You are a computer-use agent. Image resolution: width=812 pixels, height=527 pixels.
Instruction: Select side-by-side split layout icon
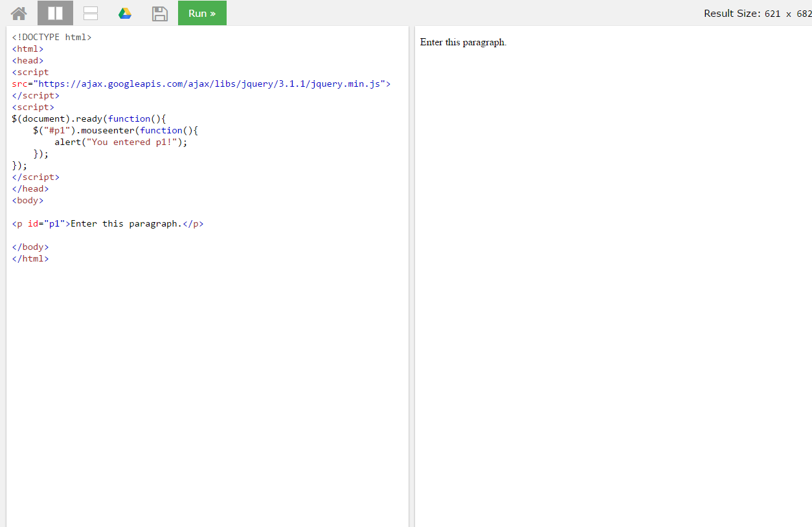(55, 13)
